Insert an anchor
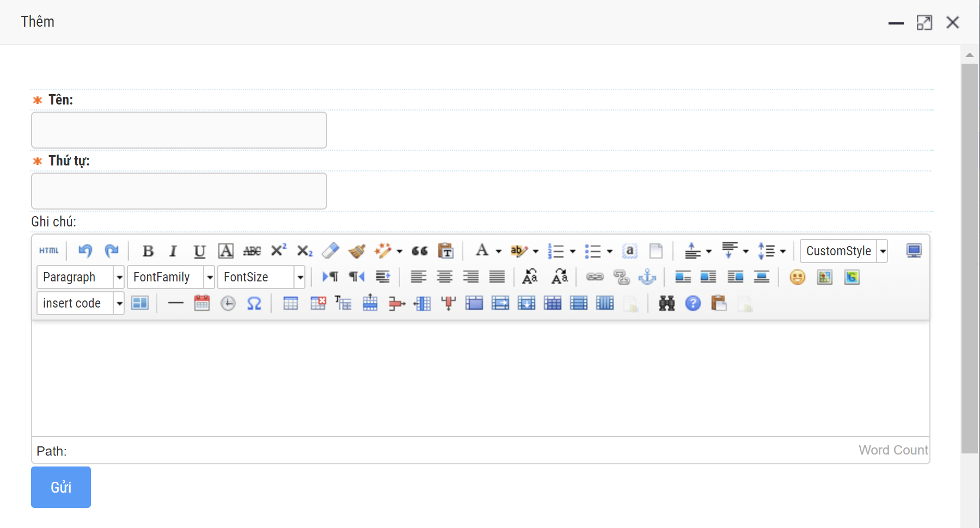 (647, 277)
